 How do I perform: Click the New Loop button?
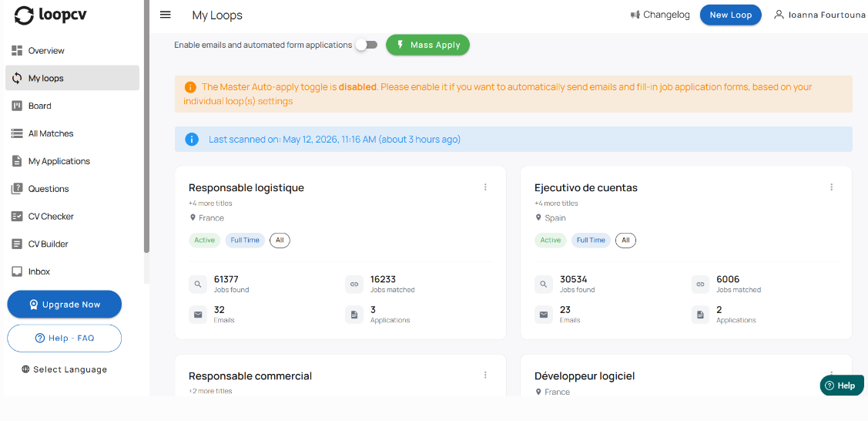click(x=731, y=15)
